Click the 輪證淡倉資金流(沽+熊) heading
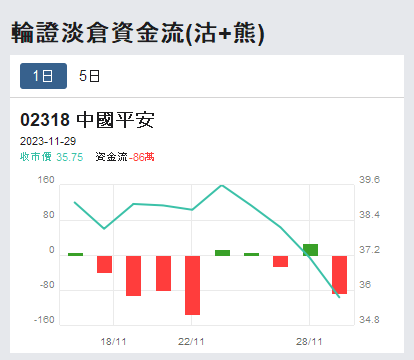 click(138, 33)
